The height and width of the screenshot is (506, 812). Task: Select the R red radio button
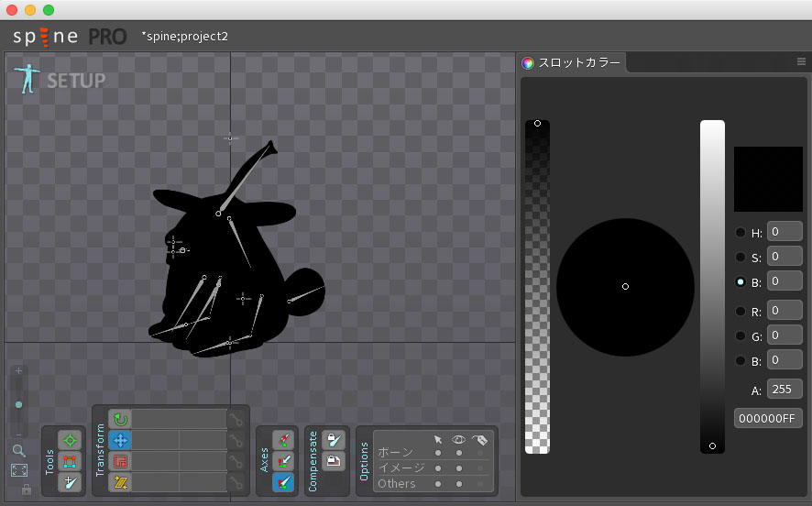click(741, 311)
